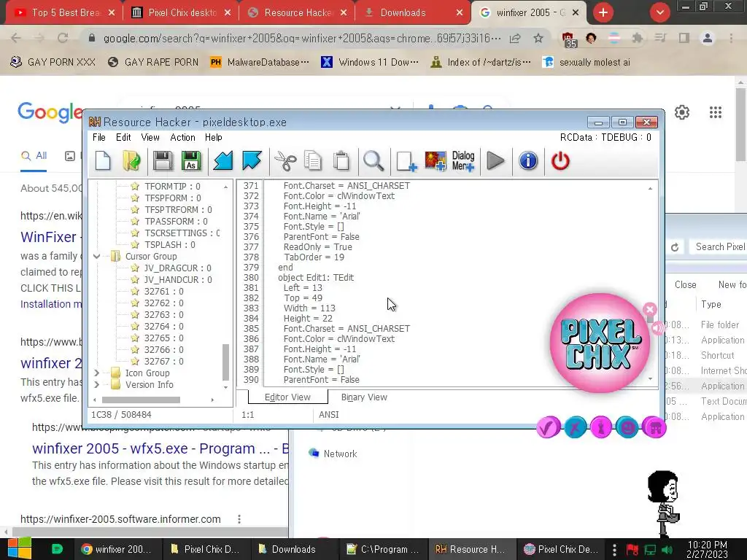Expand the Icon Group tree node
This screenshot has width=747, height=560.
(x=97, y=373)
